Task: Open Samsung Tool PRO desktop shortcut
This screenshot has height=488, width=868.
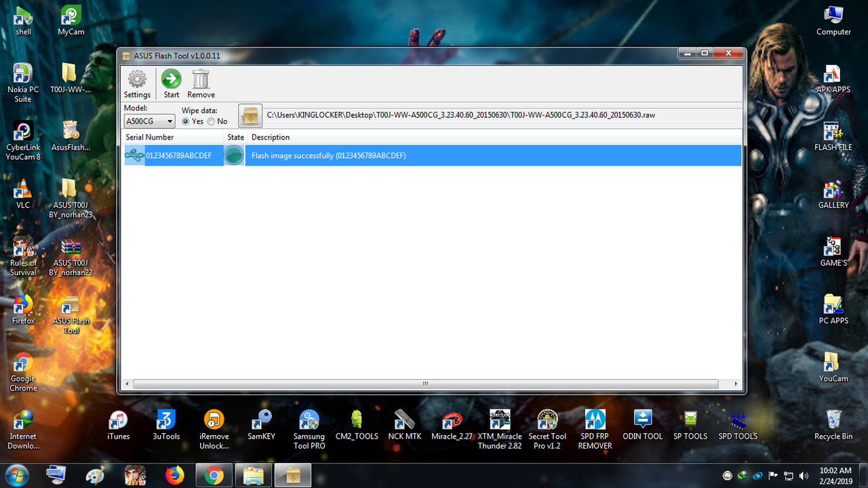Action: (x=309, y=430)
